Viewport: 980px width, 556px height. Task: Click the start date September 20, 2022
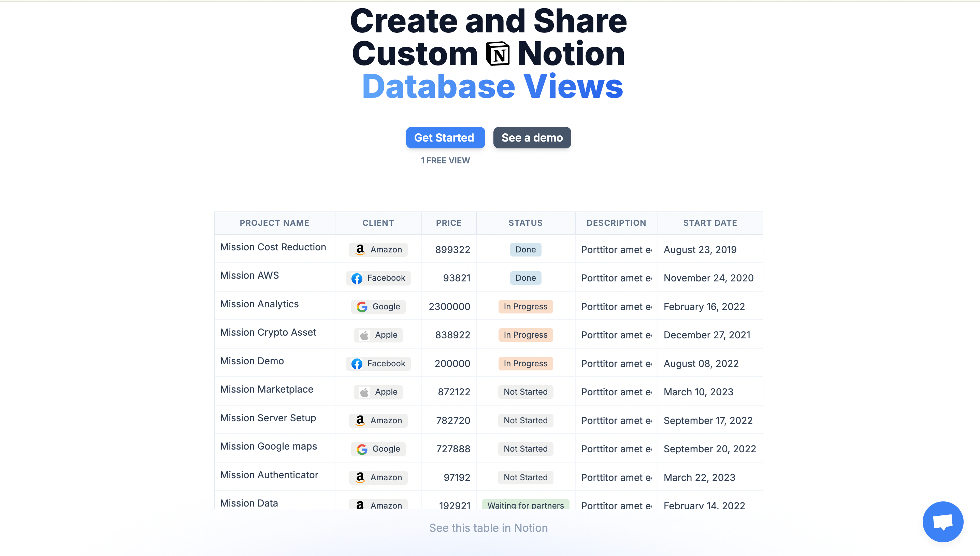pyautogui.click(x=710, y=449)
